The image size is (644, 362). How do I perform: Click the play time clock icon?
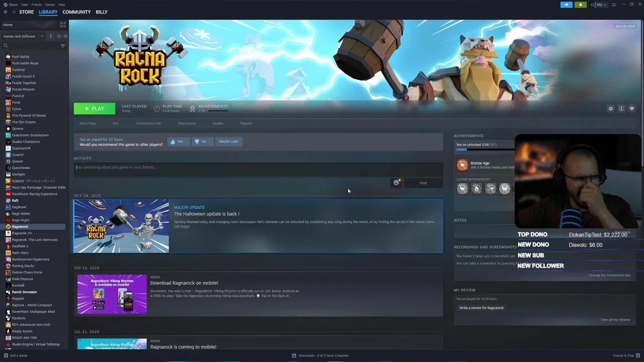click(156, 109)
